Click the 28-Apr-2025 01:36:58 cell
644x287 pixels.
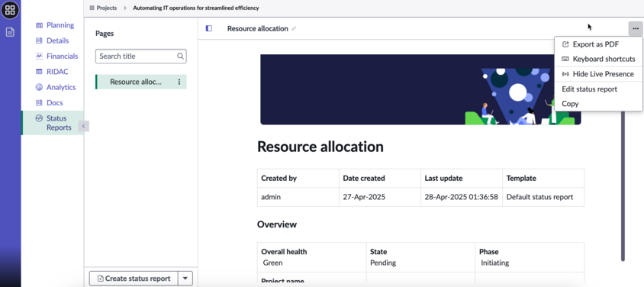(462, 197)
